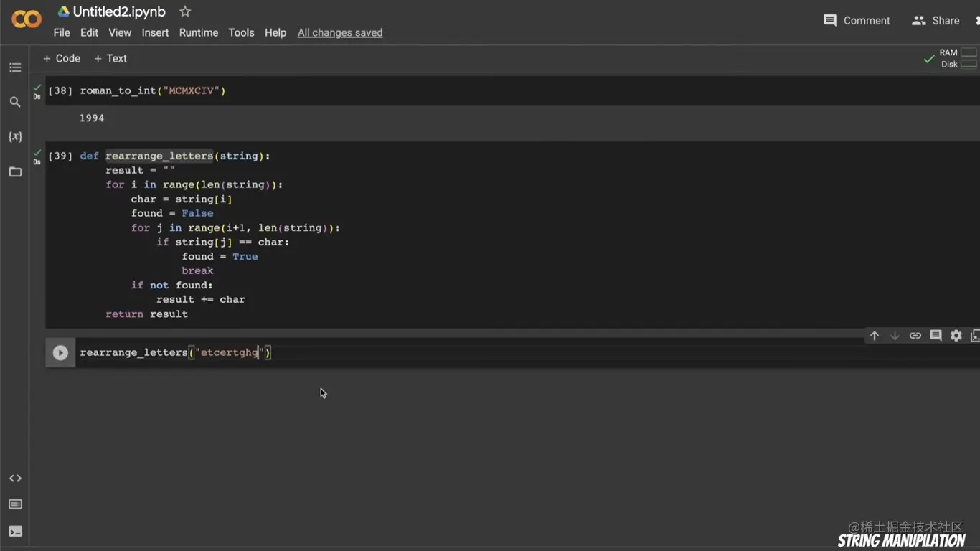Open the Runtime menu
Image resolution: width=980 pixels, height=551 pixels.
click(199, 32)
